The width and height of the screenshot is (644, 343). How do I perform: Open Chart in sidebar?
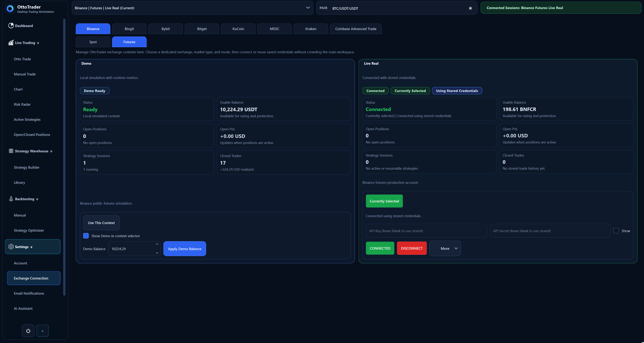[x=18, y=89]
